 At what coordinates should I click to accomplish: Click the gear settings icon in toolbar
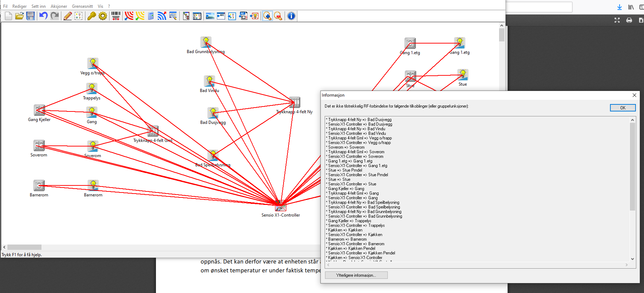(103, 16)
